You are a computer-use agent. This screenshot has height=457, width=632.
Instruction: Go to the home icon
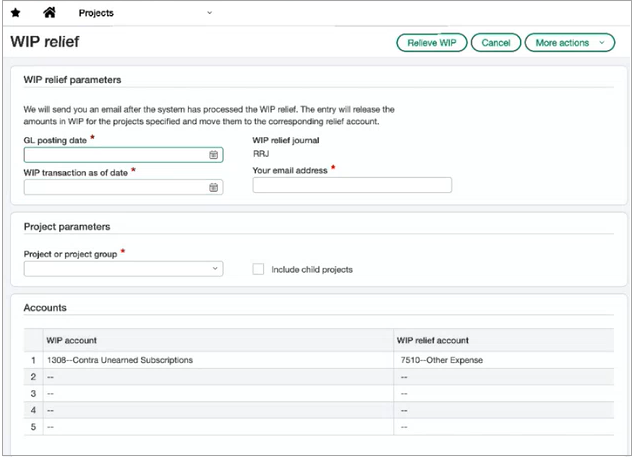[x=49, y=13]
